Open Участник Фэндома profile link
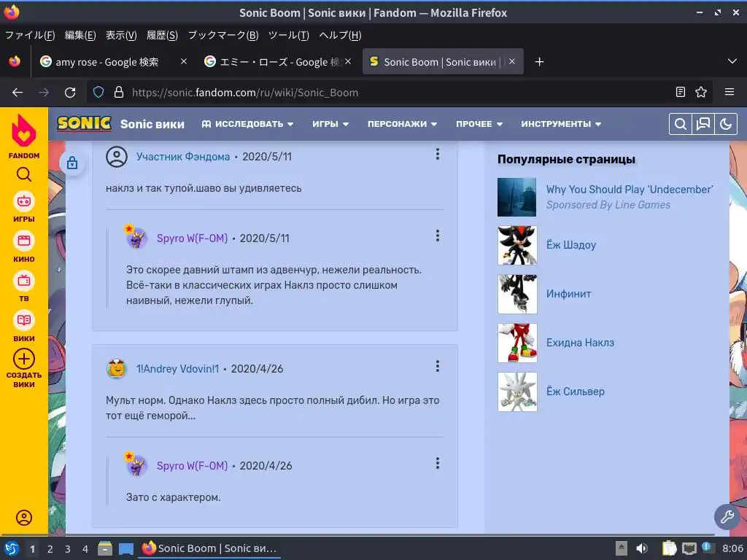The width and height of the screenshot is (747, 560). coord(183,157)
